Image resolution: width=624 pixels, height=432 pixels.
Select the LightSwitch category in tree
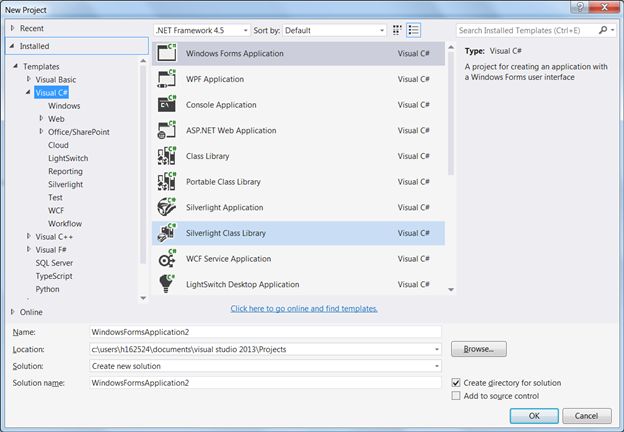pyautogui.click(x=68, y=158)
